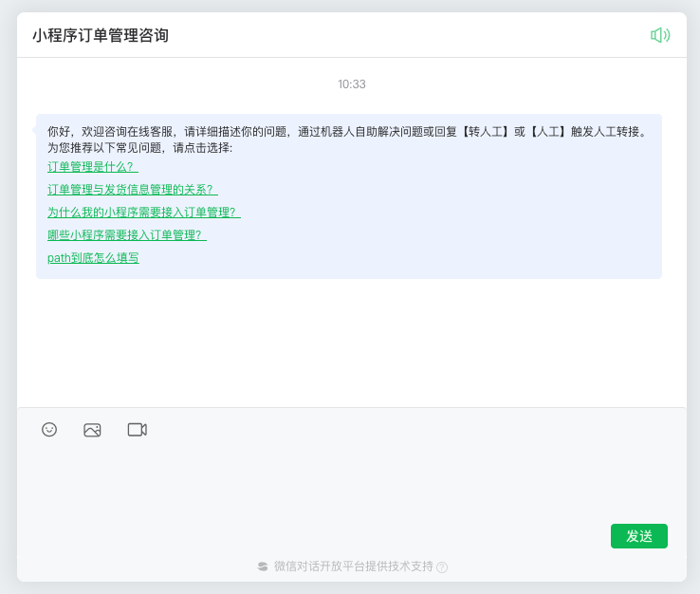Open link path到底怎么填写
This screenshot has width=700, height=594.
pos(93,258)
